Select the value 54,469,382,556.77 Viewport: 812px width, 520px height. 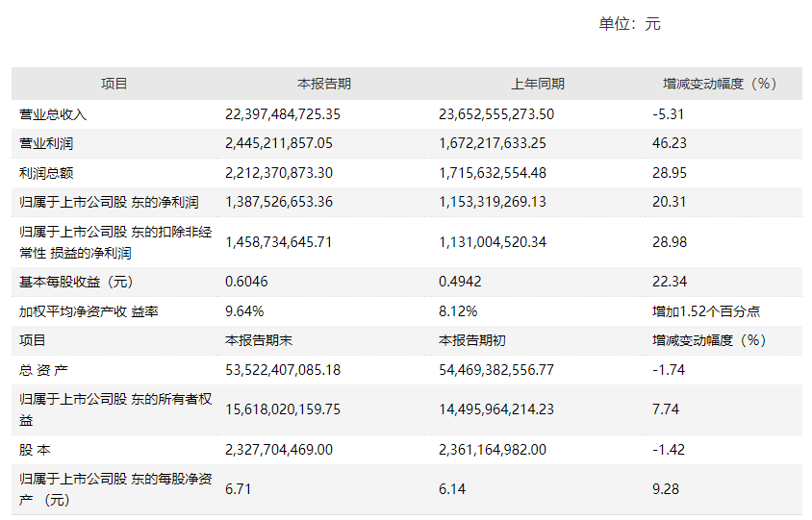(x=496, y=370)
